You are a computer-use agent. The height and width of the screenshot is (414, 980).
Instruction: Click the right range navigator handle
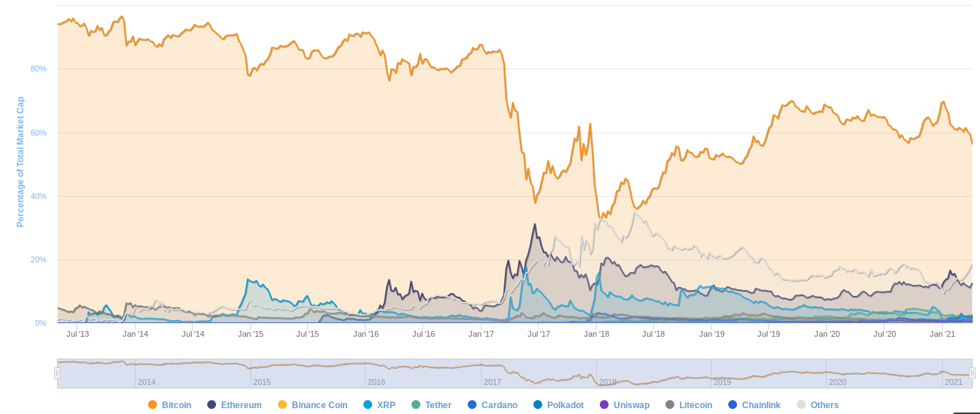point(972,373)
